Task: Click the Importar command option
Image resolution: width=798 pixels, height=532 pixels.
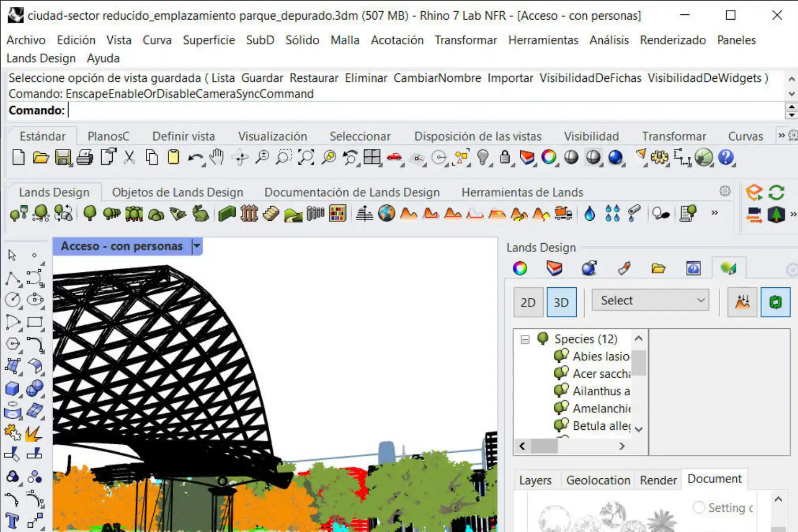Action: tap(510, 78)
